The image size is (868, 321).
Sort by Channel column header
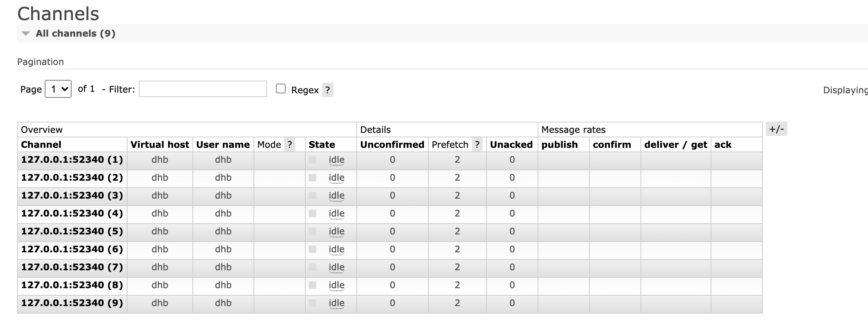pos(41,145)
